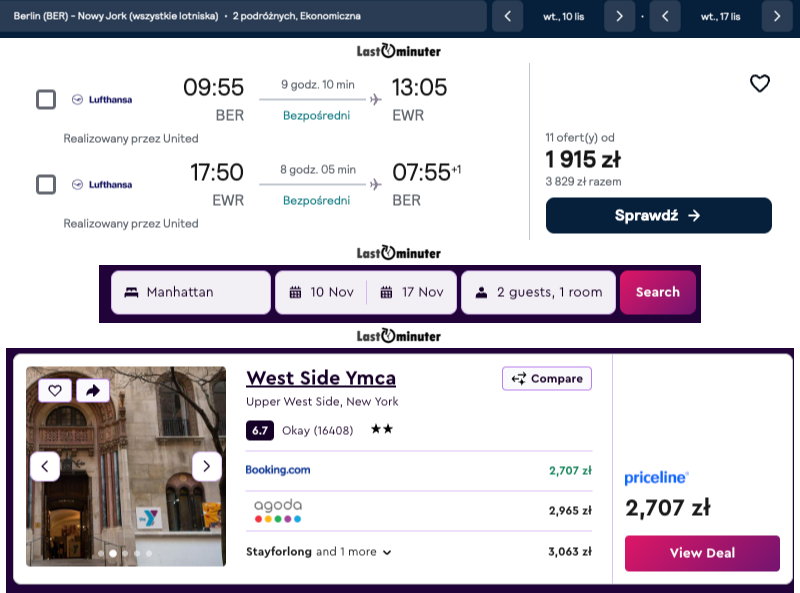Screen dimensions: 800x593
Task: Click the pink Search button
Action: (x=658, y=292)
